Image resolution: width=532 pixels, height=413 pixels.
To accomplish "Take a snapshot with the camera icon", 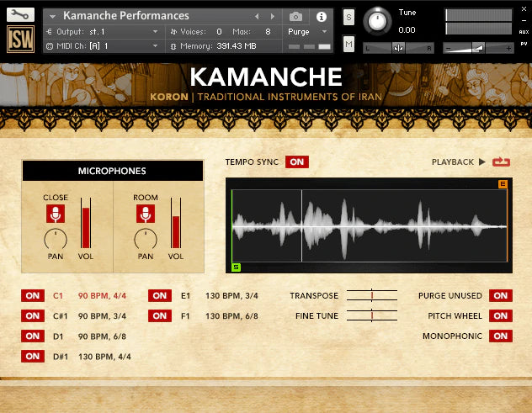I will point(295,16).
